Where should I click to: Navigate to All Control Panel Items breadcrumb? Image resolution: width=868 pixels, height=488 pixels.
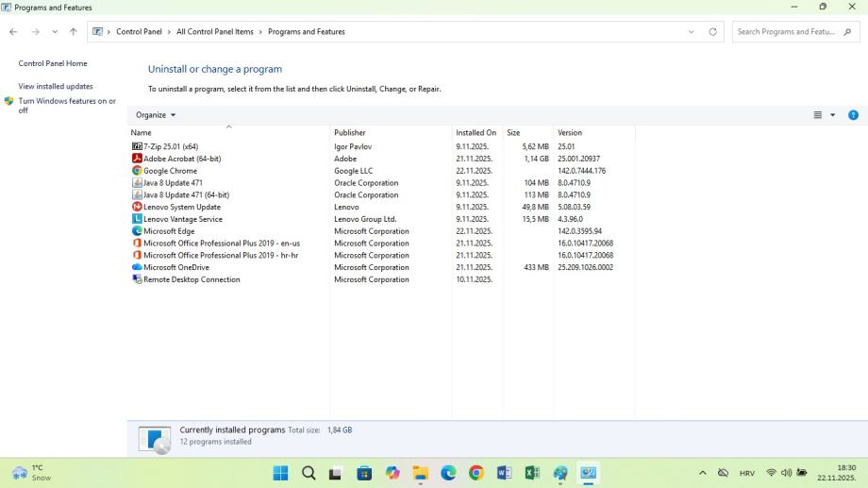215,31
